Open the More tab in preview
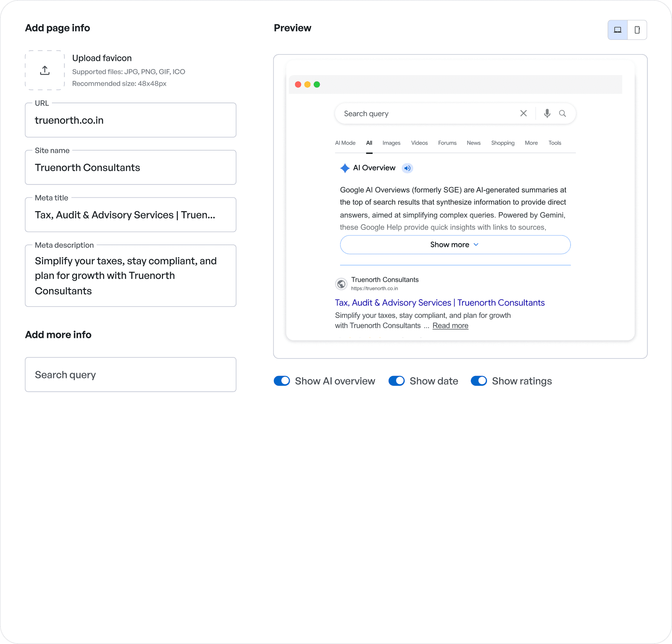The image size is (672, 644). [531, 143]
